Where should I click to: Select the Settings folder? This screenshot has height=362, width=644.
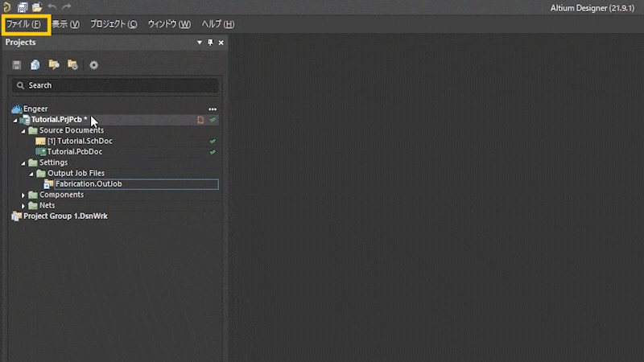(53, 162)
